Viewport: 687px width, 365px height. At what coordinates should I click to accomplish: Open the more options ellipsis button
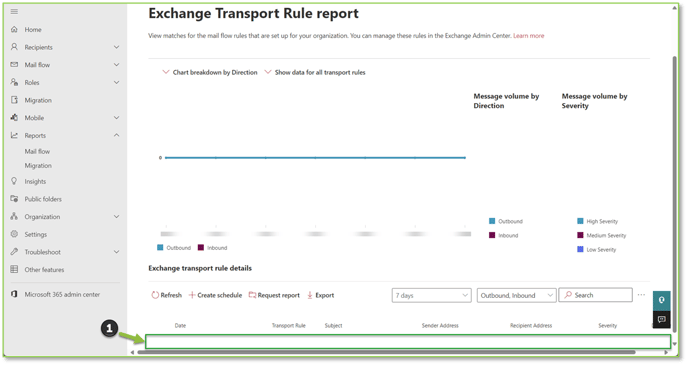point(641,295)
